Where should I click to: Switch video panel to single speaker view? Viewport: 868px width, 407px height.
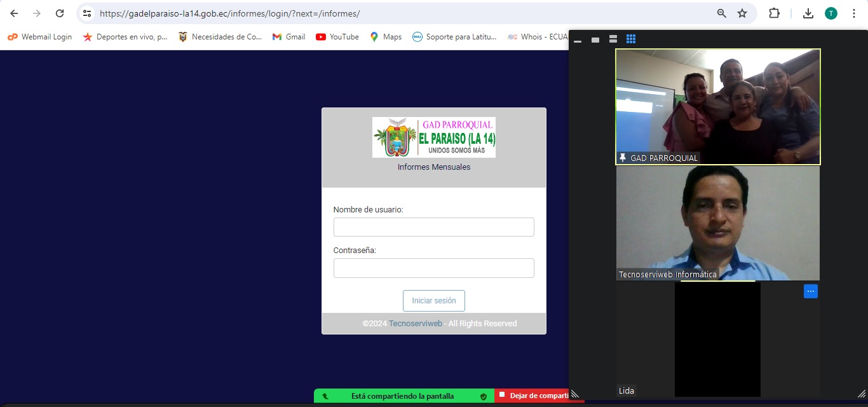595,39
